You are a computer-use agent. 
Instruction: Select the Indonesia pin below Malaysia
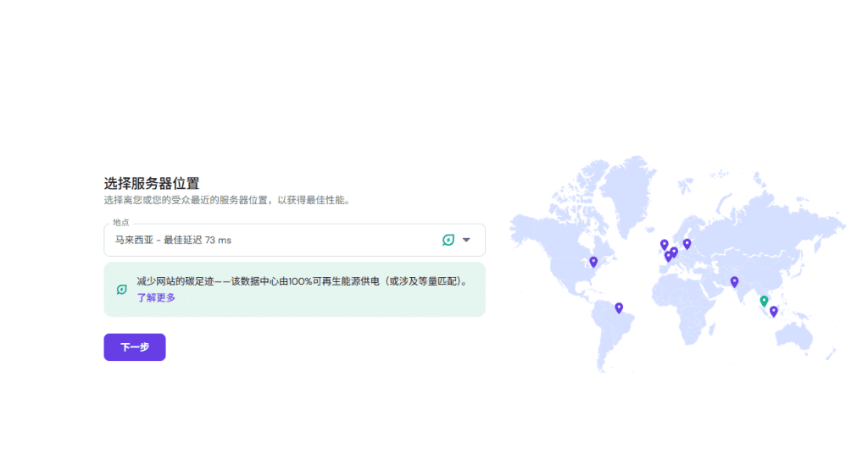click(x=773, y=311)
